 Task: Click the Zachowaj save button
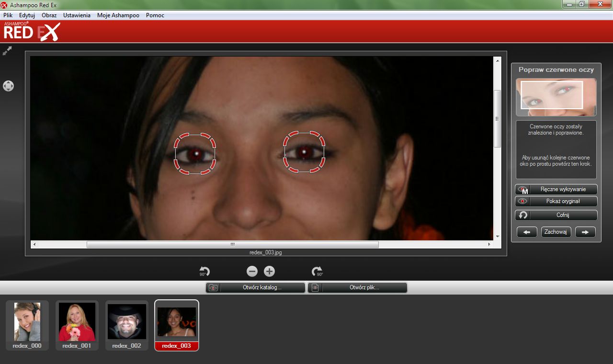[556, 232]
